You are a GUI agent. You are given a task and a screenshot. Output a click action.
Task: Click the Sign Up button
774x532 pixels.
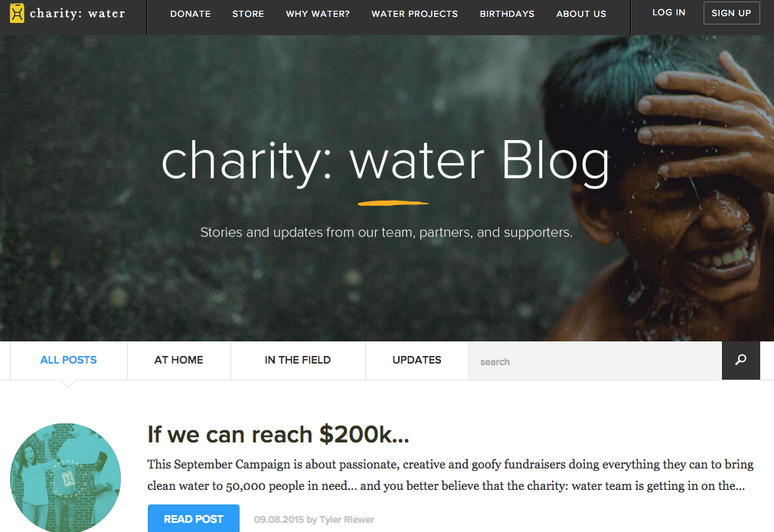pos(732,13)
